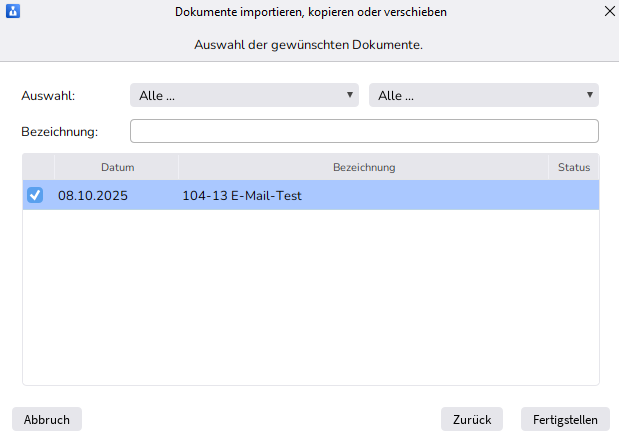Click the Bezeichnung column header in the table
The width and height of the screenshot is (619, 436).
[364, 167]
